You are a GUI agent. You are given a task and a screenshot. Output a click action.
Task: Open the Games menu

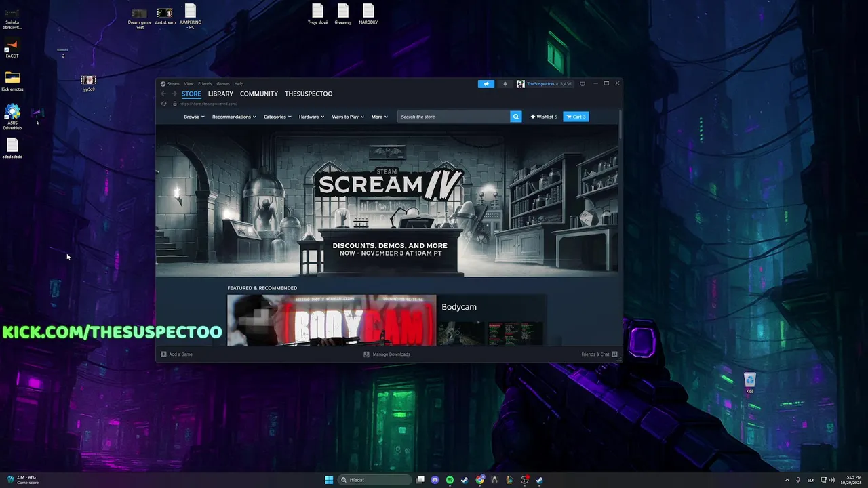tap(223, 84)
